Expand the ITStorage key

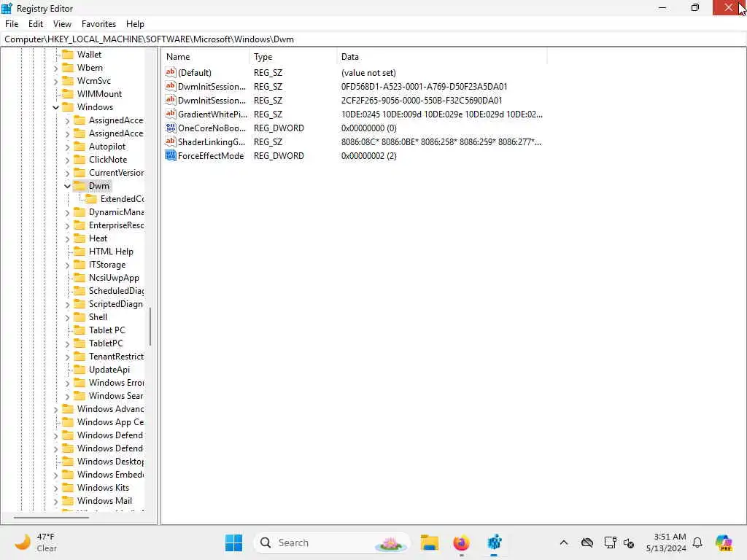[67, 265]
